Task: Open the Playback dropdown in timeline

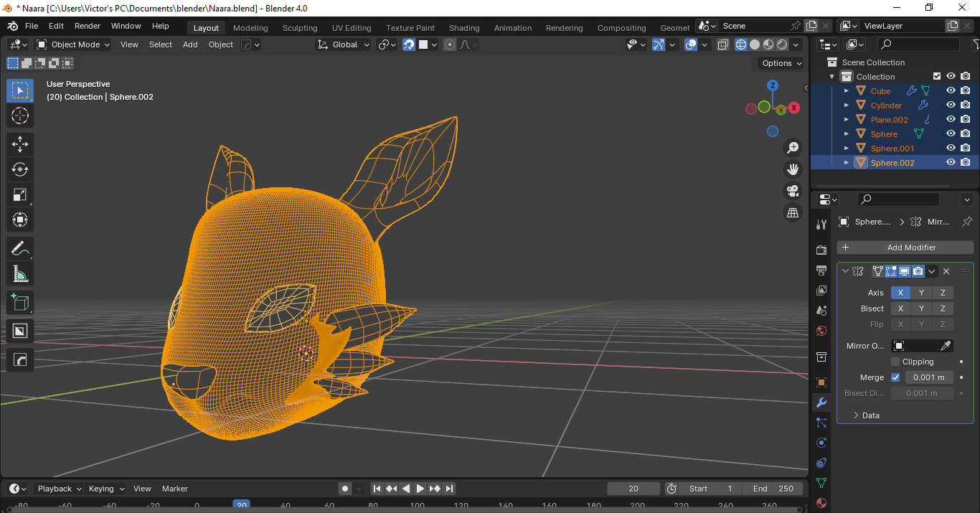Action: click(59, 489)
